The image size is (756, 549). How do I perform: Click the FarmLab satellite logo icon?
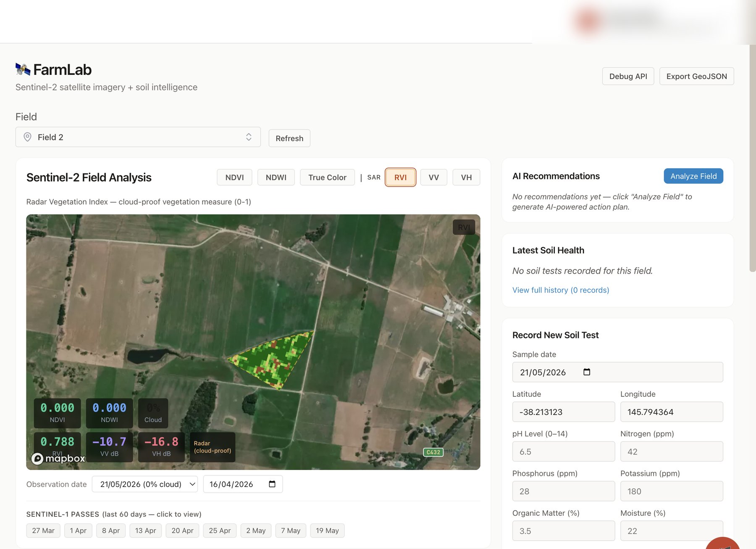pos(23,69)
